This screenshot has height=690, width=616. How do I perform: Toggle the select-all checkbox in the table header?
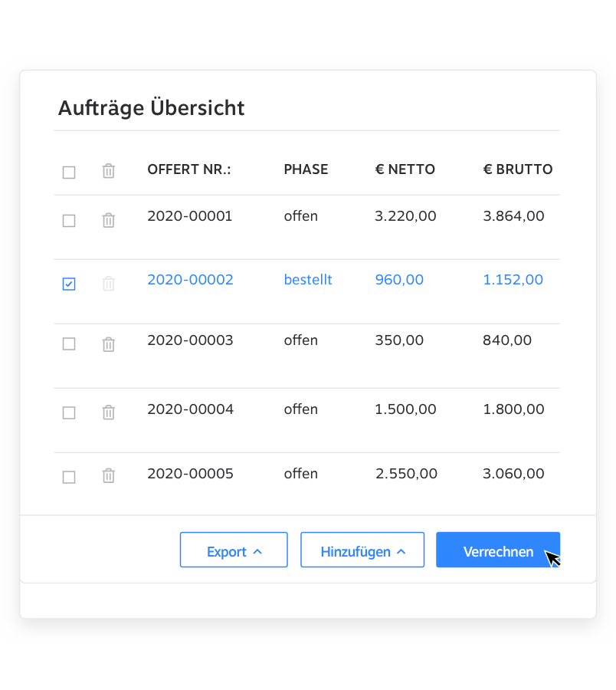69,172
